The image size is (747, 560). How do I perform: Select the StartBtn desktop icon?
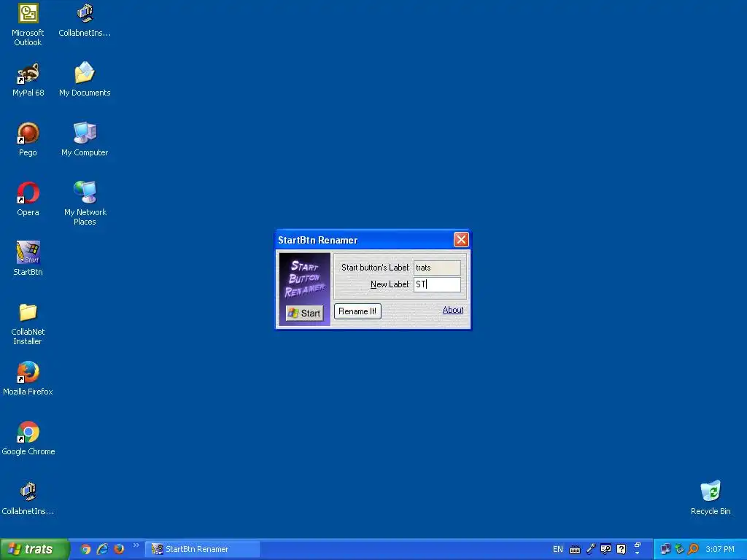click(x=28, y=259)
